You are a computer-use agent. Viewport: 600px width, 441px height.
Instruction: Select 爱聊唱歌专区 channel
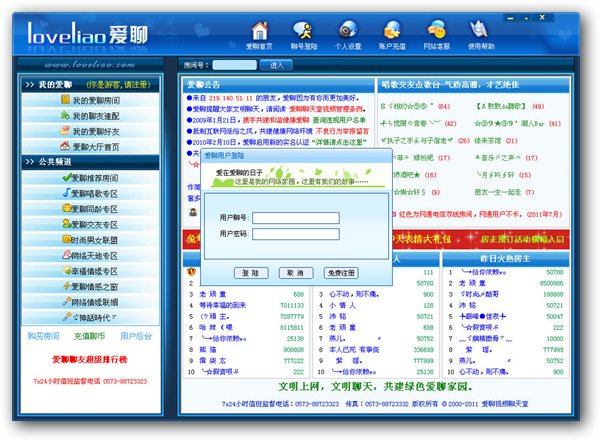(x=90, y=194)
